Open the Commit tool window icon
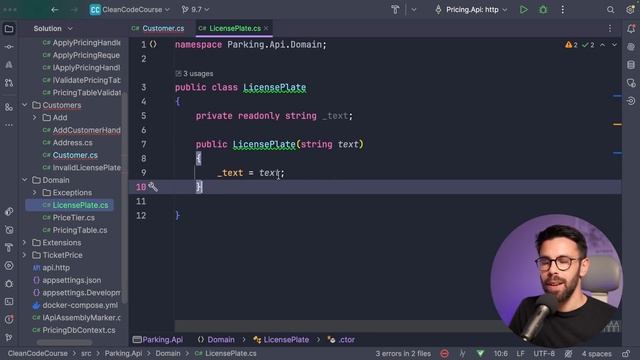The width and height of the screenshot is (640, 360). (x=9, y=47)
